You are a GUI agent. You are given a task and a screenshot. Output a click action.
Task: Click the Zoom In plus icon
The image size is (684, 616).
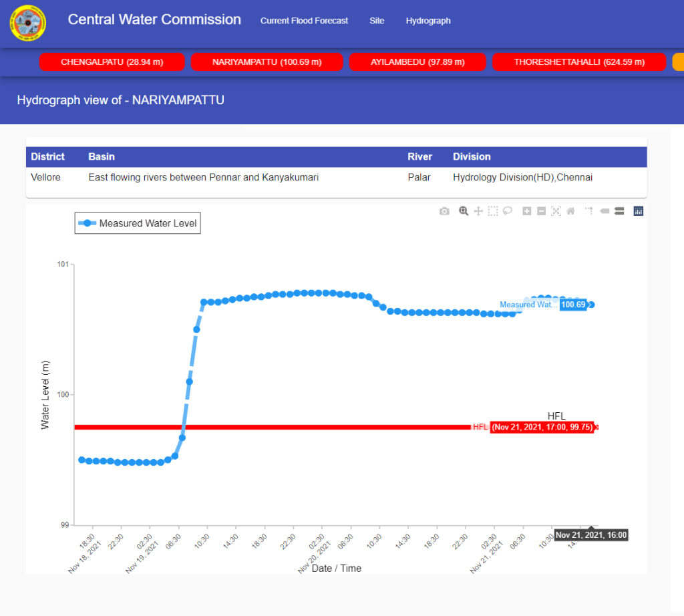point(527,211)
